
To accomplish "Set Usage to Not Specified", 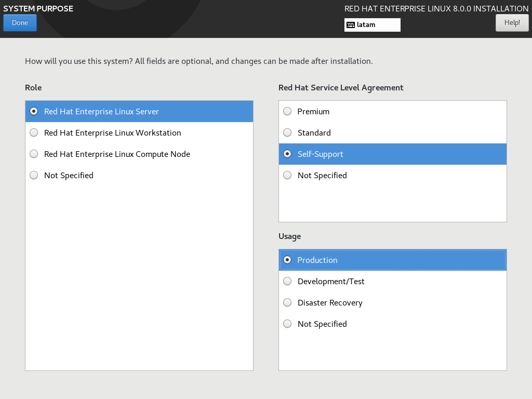I will coord(322,324).
